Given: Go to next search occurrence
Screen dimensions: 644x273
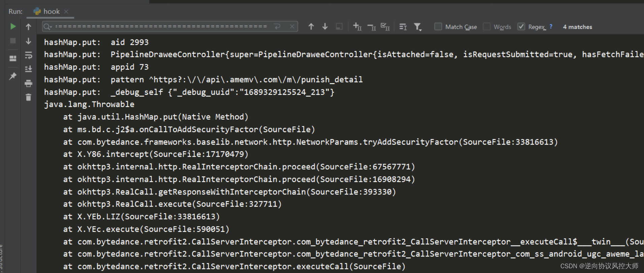Looking at the screenshot, I should click(325, 26).
